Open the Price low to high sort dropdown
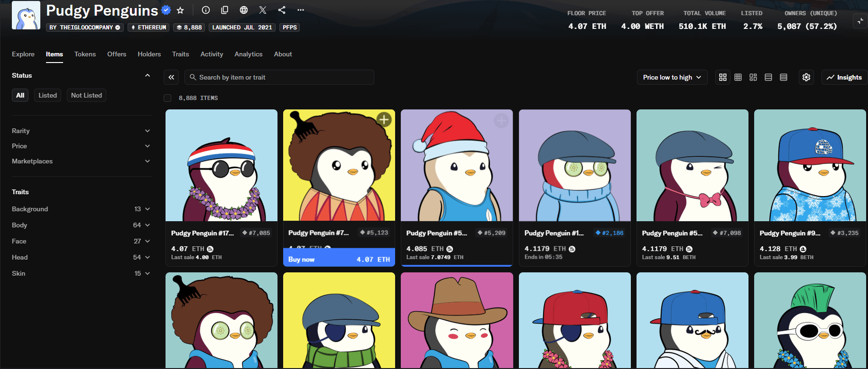 [672, 77]
